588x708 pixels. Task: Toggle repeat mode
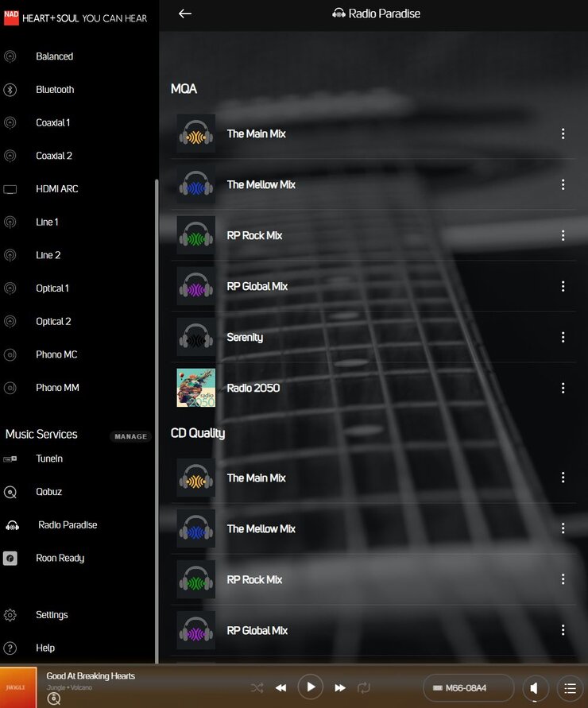364,687
